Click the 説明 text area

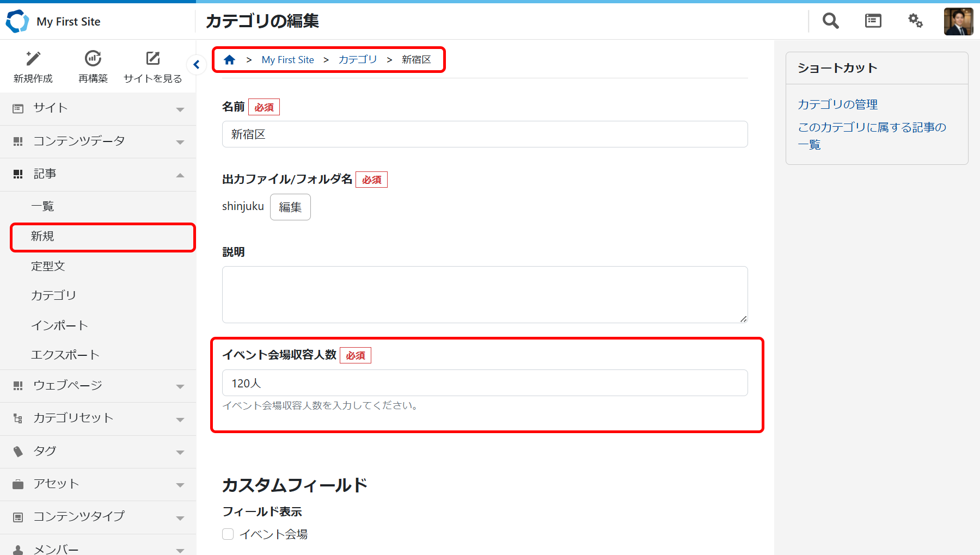485,294
